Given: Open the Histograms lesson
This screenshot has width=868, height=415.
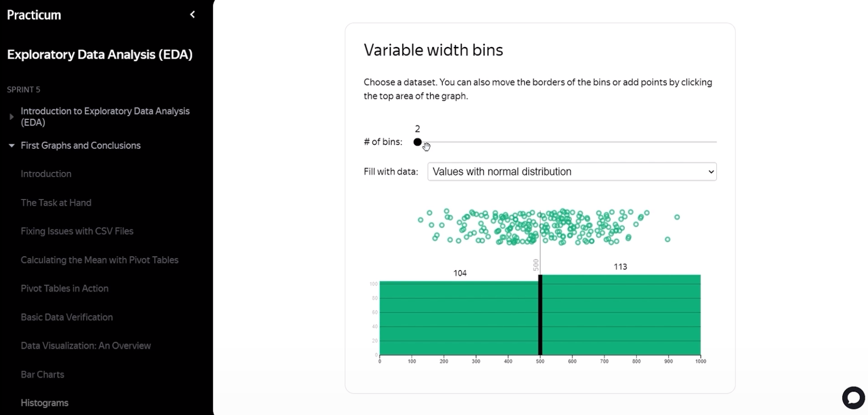Looking at the screenshot, I should pyautogui.click(x=45, y=403).
